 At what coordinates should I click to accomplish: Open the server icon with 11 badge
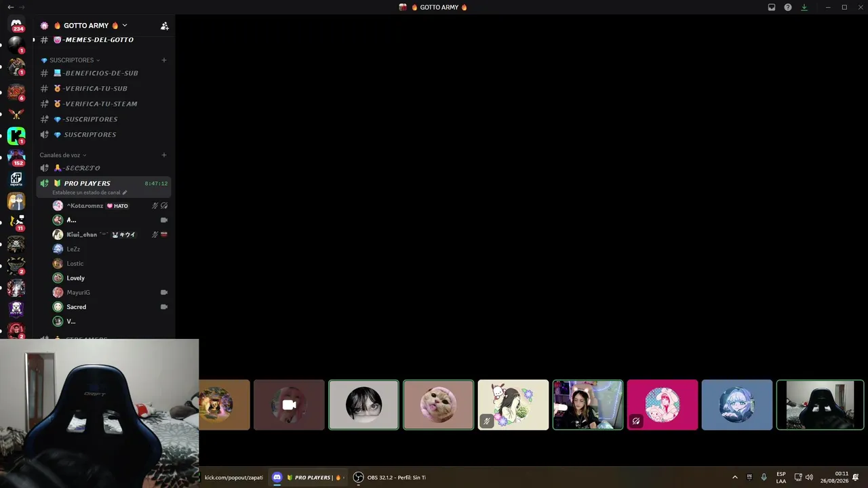click(x=16, y=222)
